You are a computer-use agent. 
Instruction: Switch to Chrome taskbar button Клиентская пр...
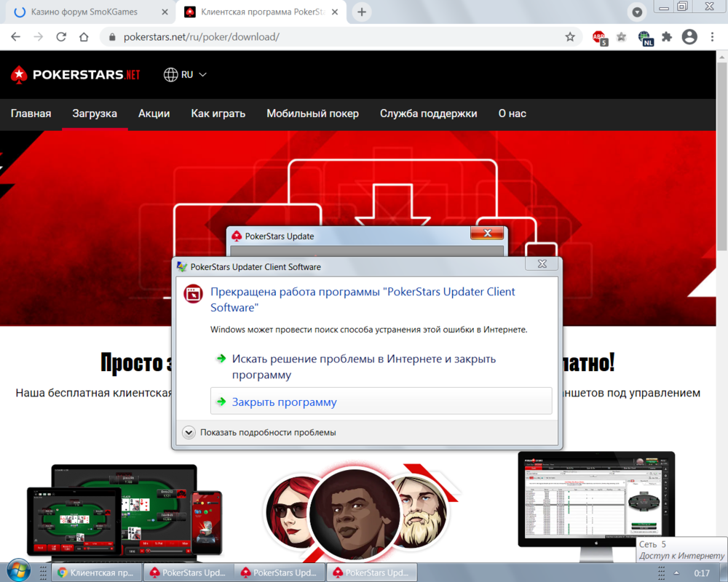coord(97,573)
